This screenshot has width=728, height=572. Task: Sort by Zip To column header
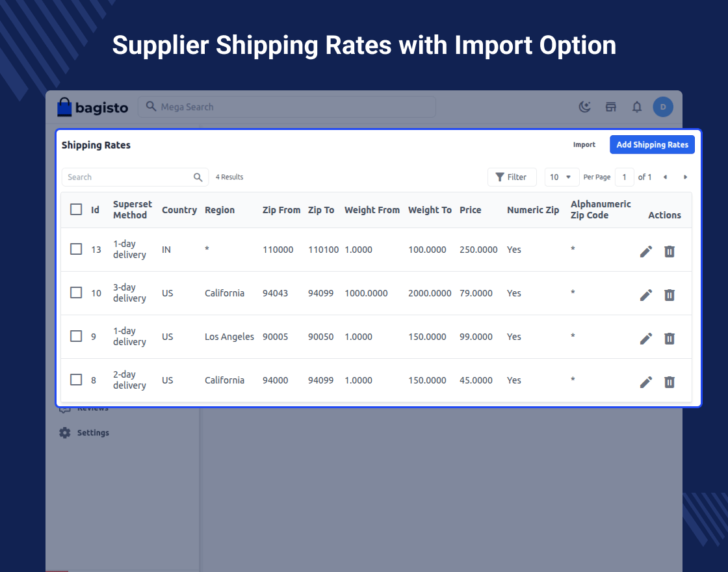pyautogui.click(x=321, y=210)
